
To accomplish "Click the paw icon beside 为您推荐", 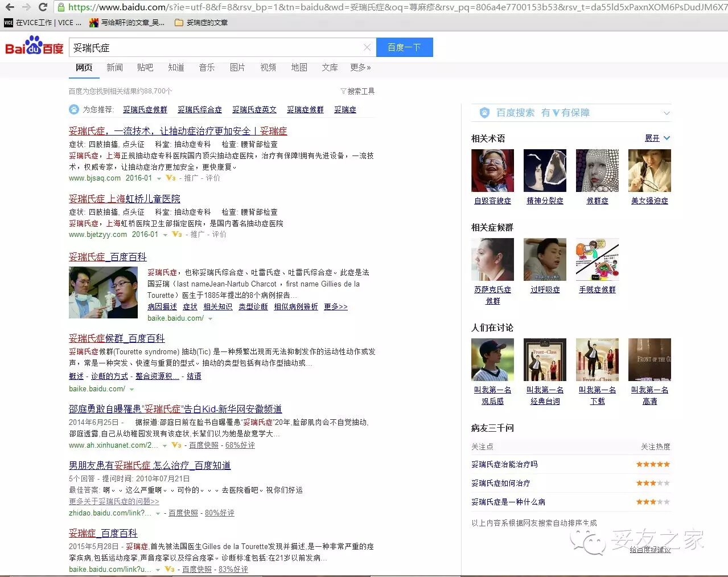I will click(74, 109).
